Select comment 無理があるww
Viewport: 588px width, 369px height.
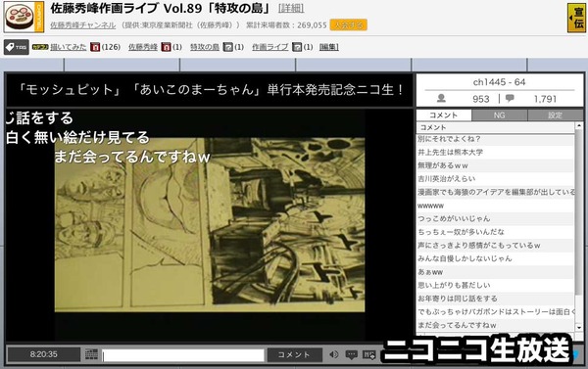click(495, 165)
